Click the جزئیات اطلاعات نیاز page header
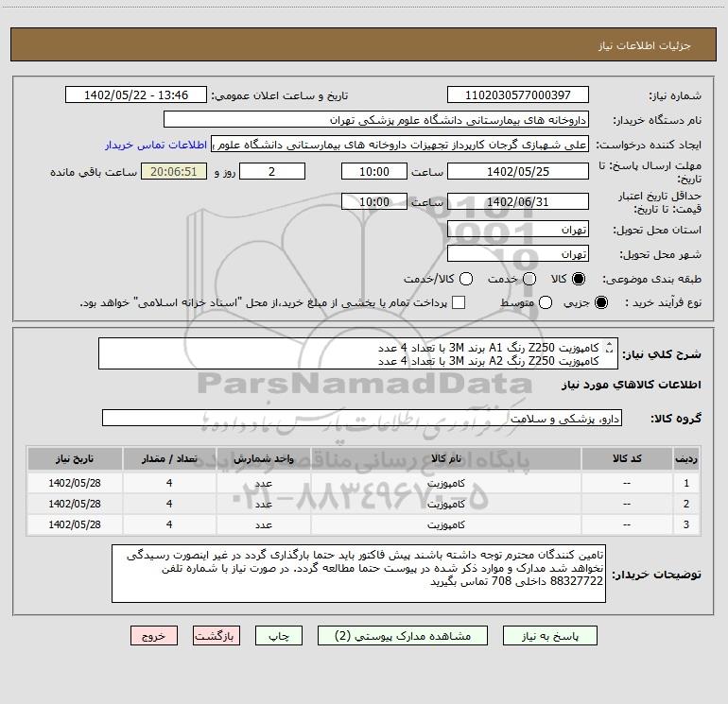This screenshot has height=704, width=728. (645, 45)
